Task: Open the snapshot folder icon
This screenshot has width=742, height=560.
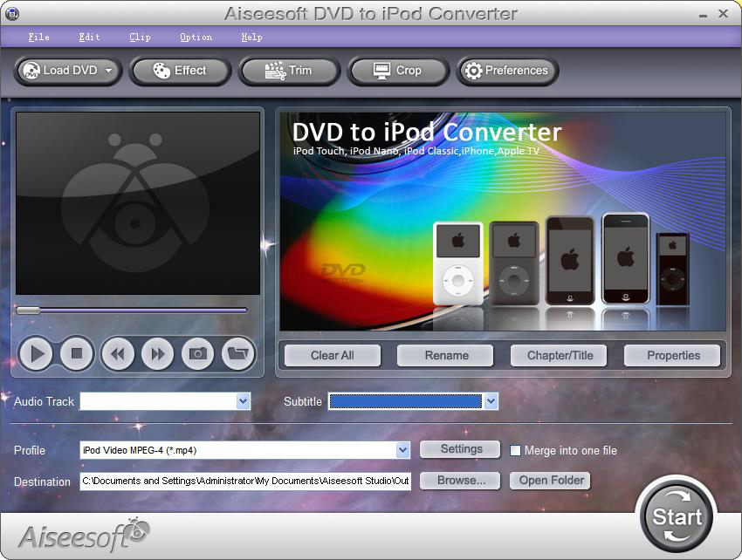Action: [238, 354]
